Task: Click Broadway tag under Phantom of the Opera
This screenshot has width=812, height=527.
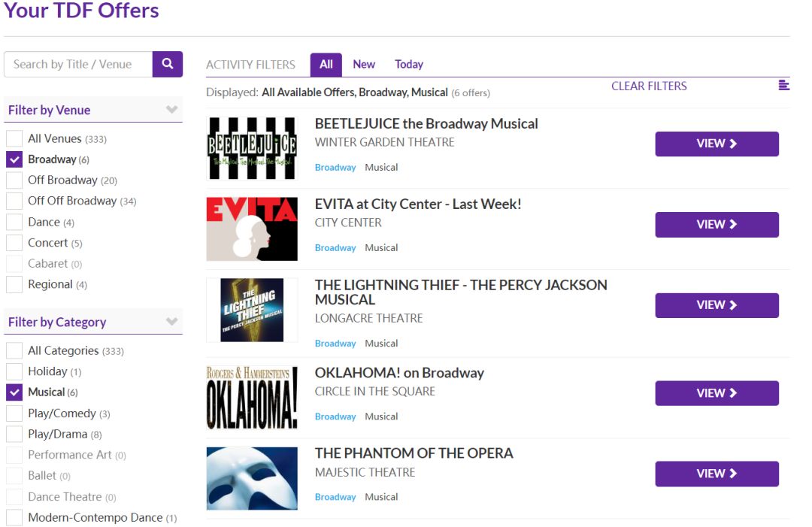Action: point(335,497)
